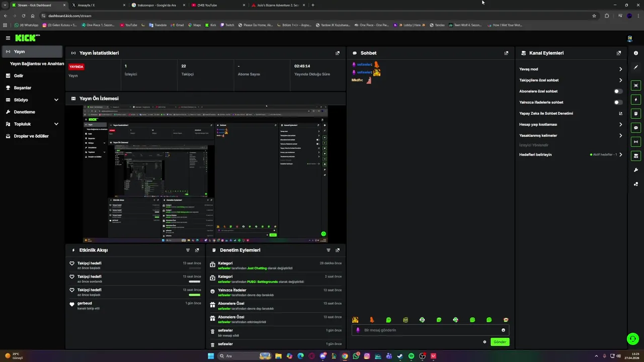
Task: Pop out the Yayın İstatistikleri panel
Action: tap(338, 53)
